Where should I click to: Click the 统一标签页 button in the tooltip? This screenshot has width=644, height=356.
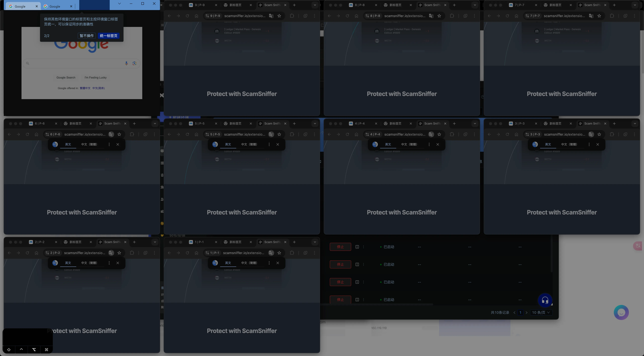[x=109, y=36]
